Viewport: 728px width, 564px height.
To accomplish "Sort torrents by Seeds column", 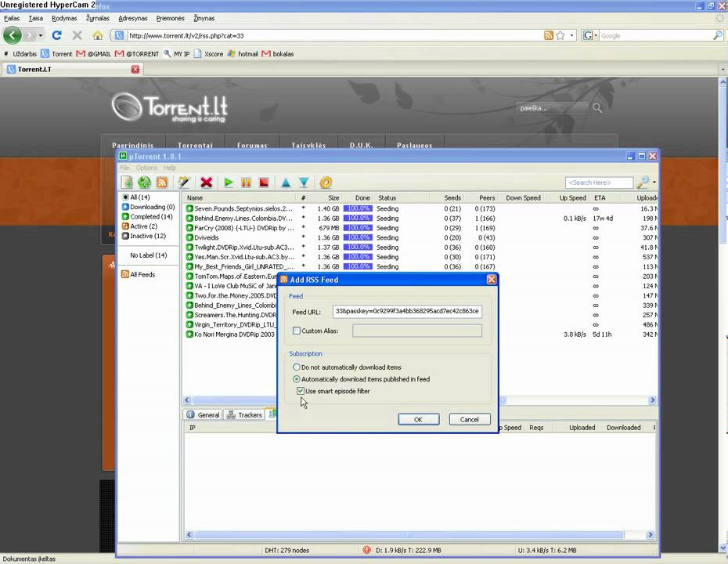I will [x=452, y=197].
